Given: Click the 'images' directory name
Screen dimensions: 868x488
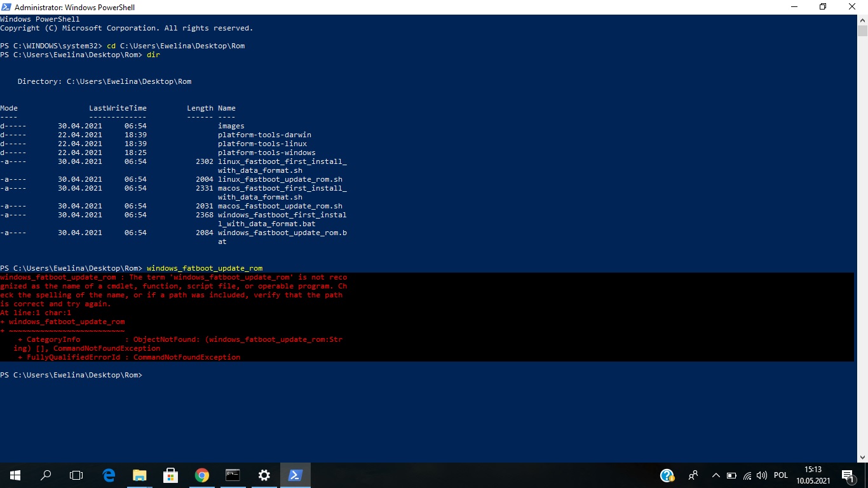Looking at the screenshot, I should click(x=231, y=126).
